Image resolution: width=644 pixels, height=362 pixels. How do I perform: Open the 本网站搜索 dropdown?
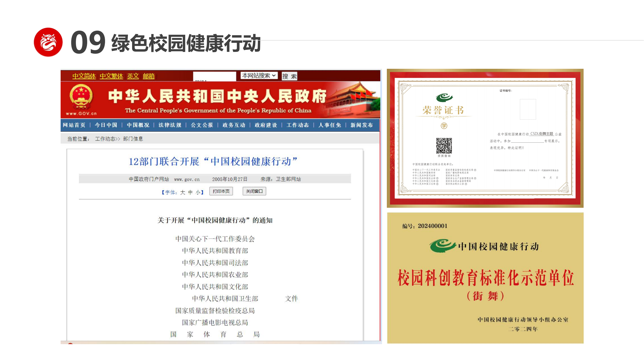tap(259, 76)
